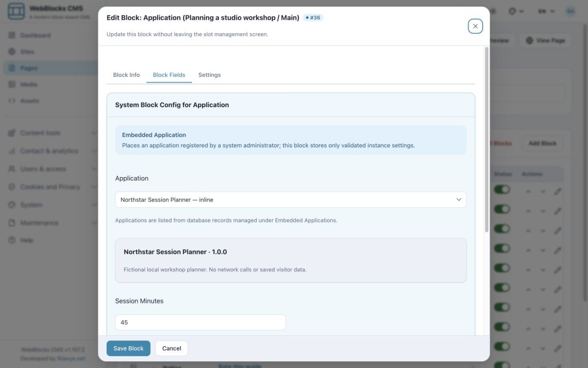Open the Application dropdown

[x=291, y=200]
